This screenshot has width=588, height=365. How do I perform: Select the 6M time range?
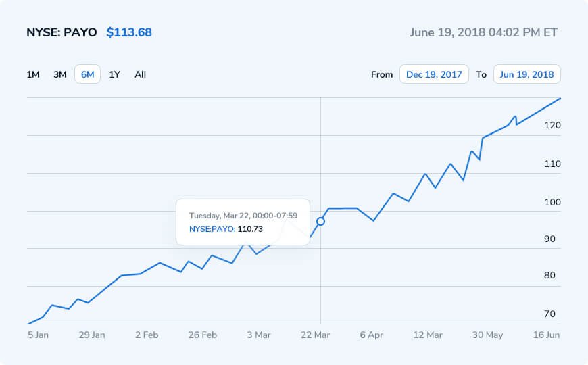pos(87,74)
